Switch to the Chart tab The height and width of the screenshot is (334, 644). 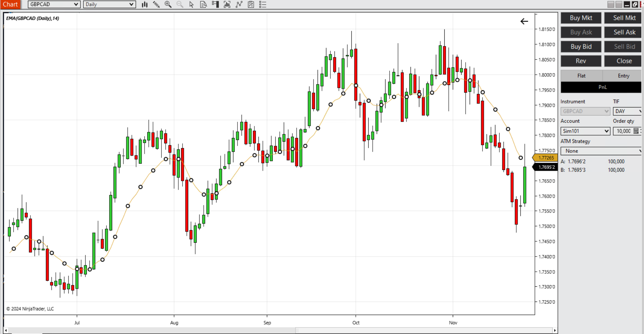(10, 4)
